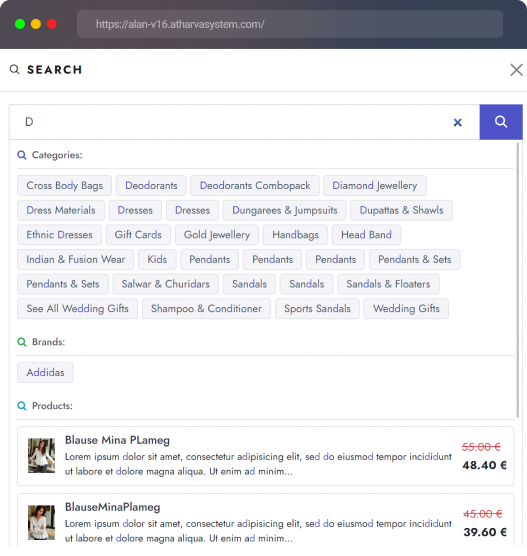Select the Kids category chip
This screenshot has width=527, height=556.
157,260
